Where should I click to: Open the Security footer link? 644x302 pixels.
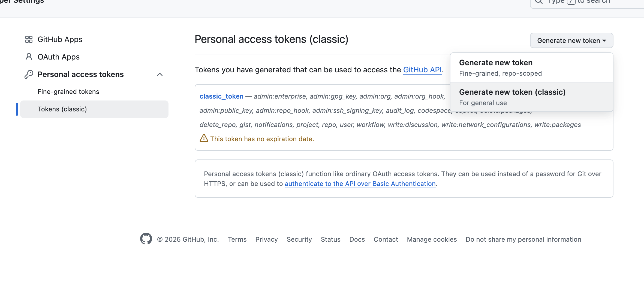(299, 239)
